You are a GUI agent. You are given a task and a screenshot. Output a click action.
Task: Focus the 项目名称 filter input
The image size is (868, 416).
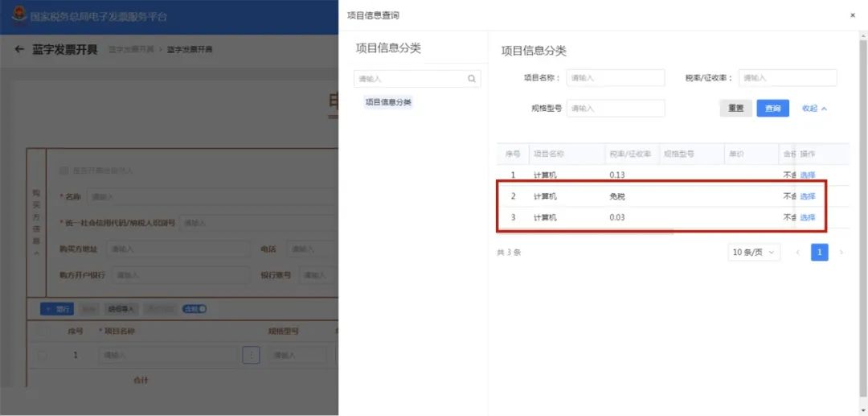616,78
